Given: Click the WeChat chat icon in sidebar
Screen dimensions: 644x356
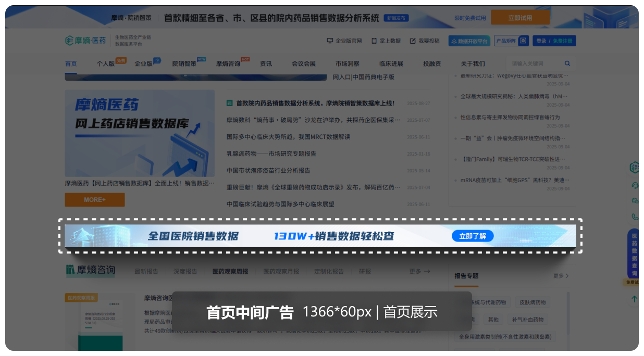Looking at the screenshot, I should [634, 201].
